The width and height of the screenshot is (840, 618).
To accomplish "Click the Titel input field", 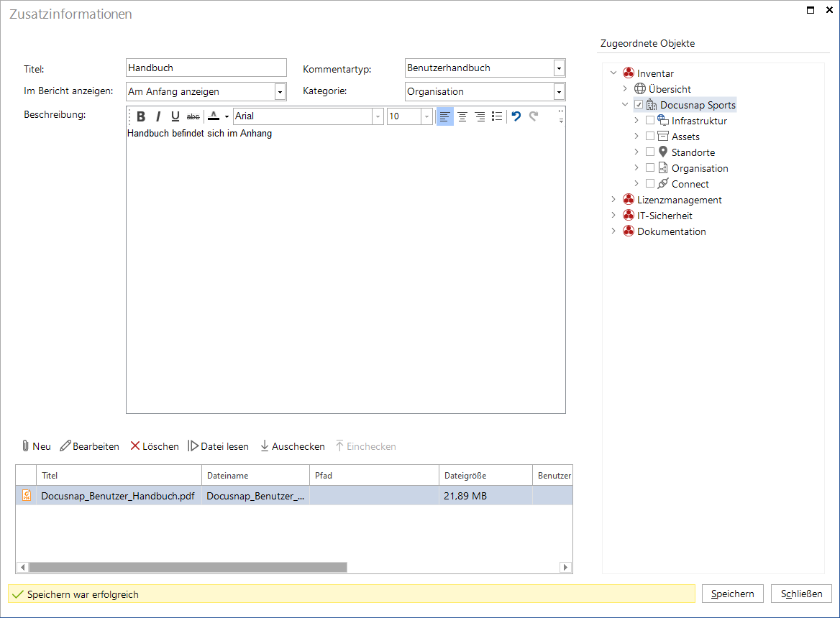I will pyautogui.click(x=206, y=68).
